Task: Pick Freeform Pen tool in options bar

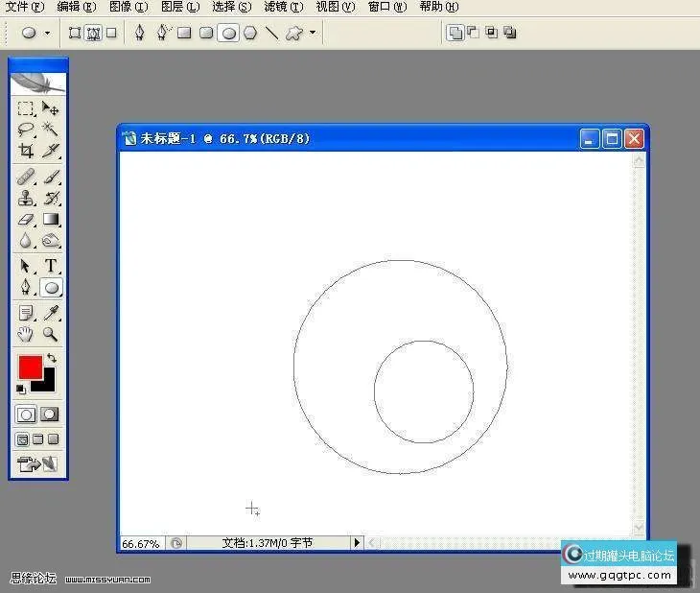Action: pos(163,33)
